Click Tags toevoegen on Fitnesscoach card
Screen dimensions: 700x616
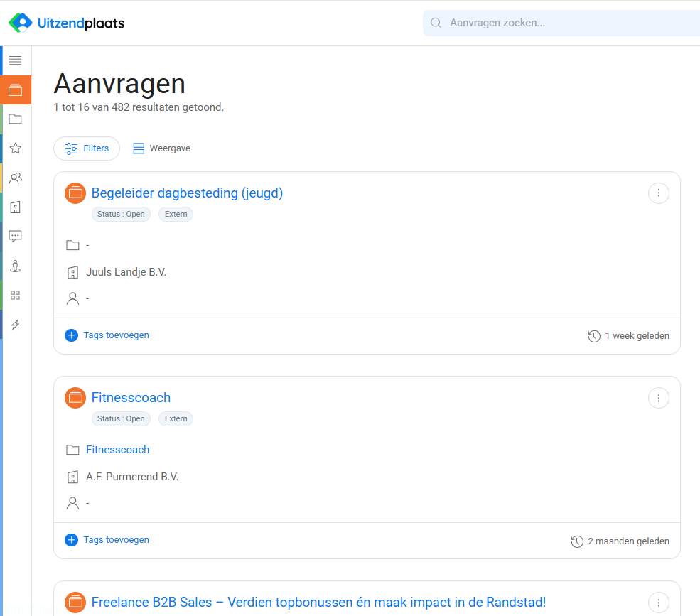pyautogui.click(x=107, y=540)
